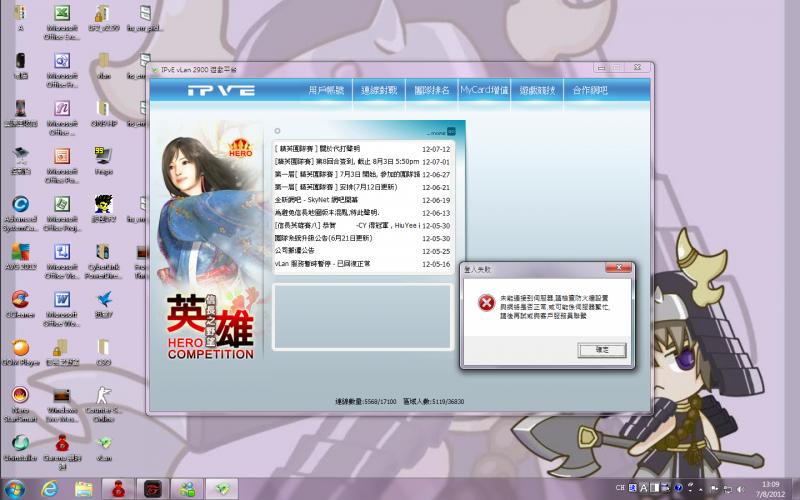Open news item dated 12-07-01
The image size is (800, 500).
coord(363,162)
